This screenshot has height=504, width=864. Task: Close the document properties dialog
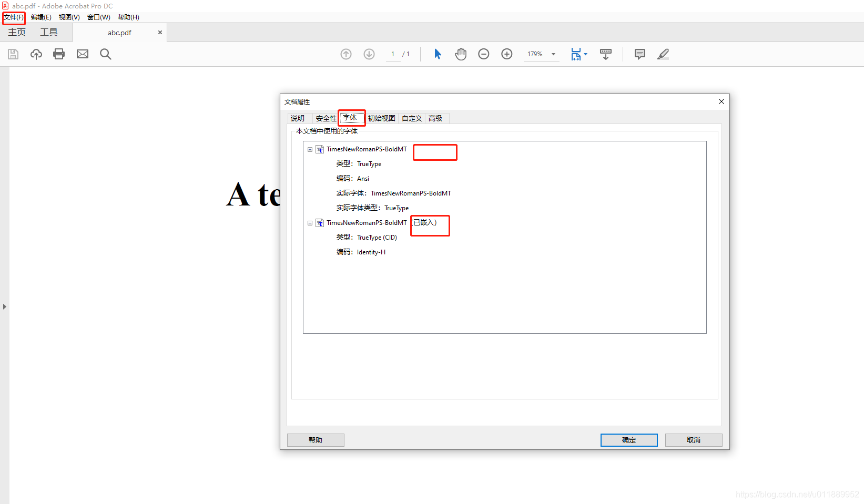click(x=721, y=101)
